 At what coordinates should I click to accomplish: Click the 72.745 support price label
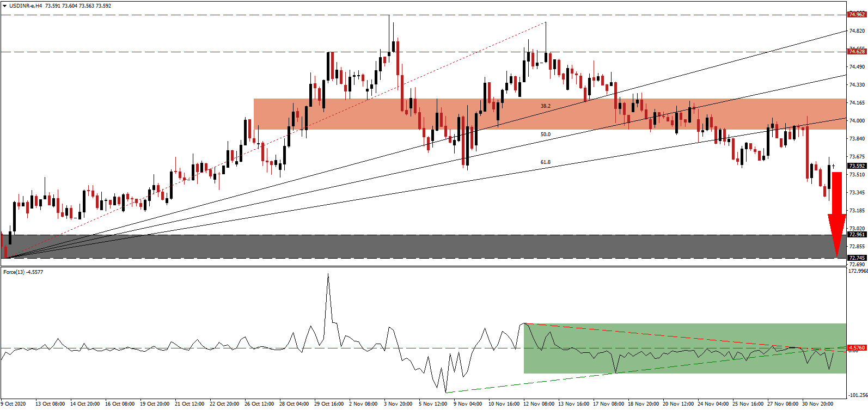[x=857, y=258]
